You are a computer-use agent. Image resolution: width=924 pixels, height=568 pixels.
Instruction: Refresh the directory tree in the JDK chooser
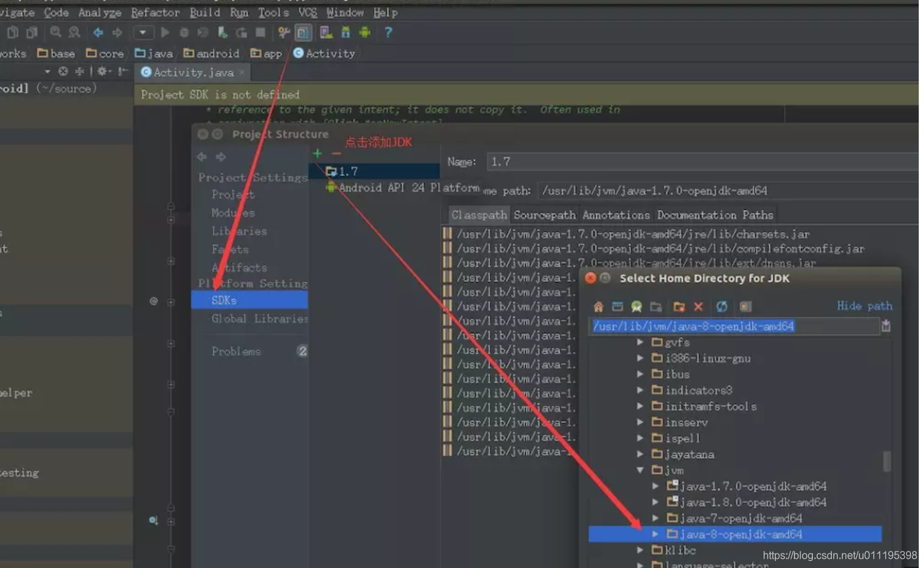pos(722,306)
